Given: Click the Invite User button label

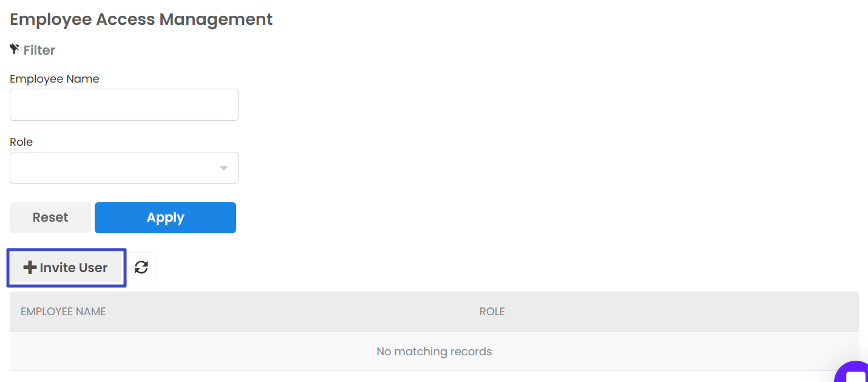Looking at the screenshot, I should (73, 268).
